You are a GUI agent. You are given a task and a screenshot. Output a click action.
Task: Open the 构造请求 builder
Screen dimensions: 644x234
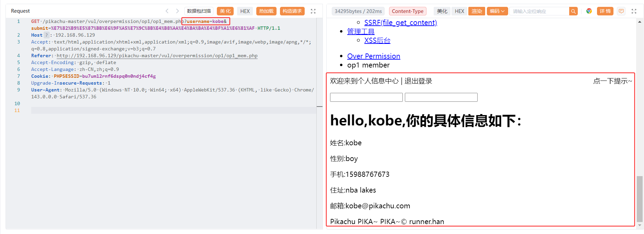tap(292, 11)
